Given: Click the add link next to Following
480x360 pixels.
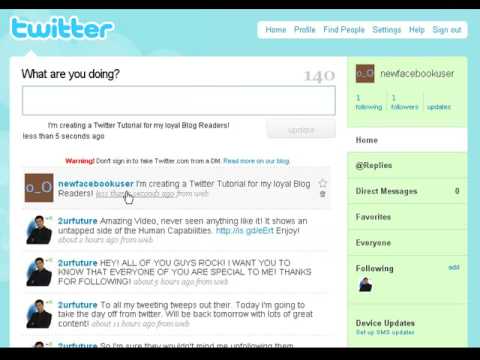Looking at the screenshot, I should point(454,267).
